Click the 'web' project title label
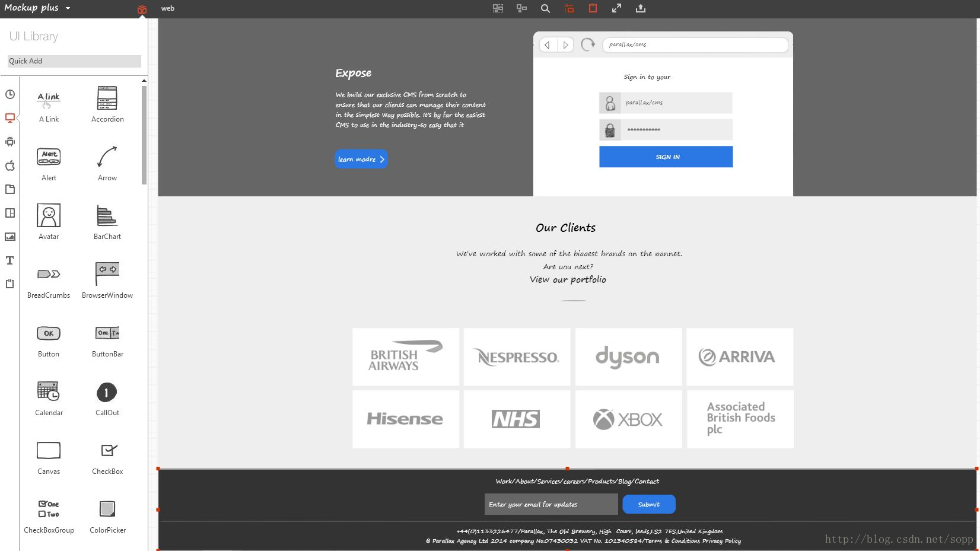This screenshot has width=980, height=551. pyautogui.click(x=168, y=8)
